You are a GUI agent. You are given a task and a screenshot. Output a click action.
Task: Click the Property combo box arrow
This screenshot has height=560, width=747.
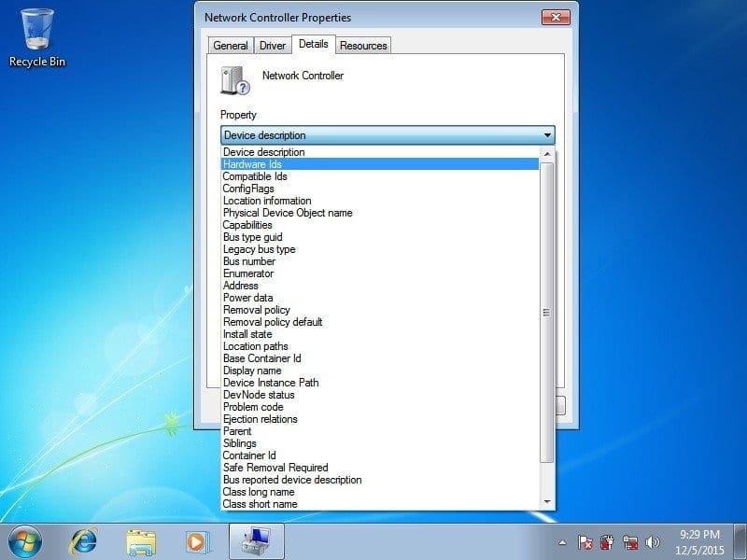coord(547,135)
